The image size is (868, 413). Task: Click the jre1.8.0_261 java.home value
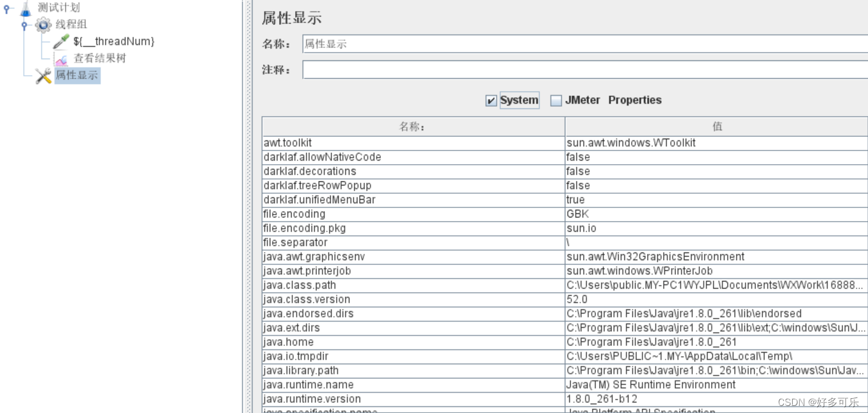[716, 342]
